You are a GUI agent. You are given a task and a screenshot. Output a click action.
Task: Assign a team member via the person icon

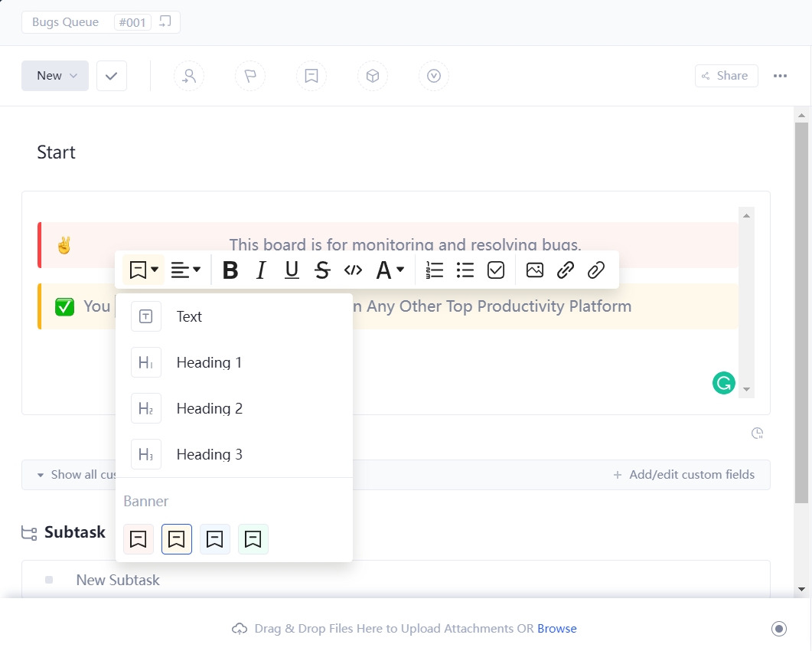189,76
